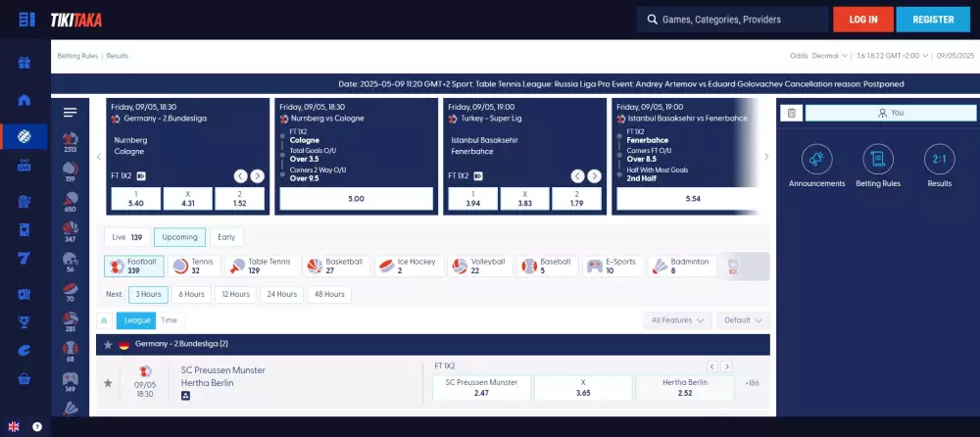Select the Tennis 32 sport tab
980x437 pixels.
pos(194,267)
